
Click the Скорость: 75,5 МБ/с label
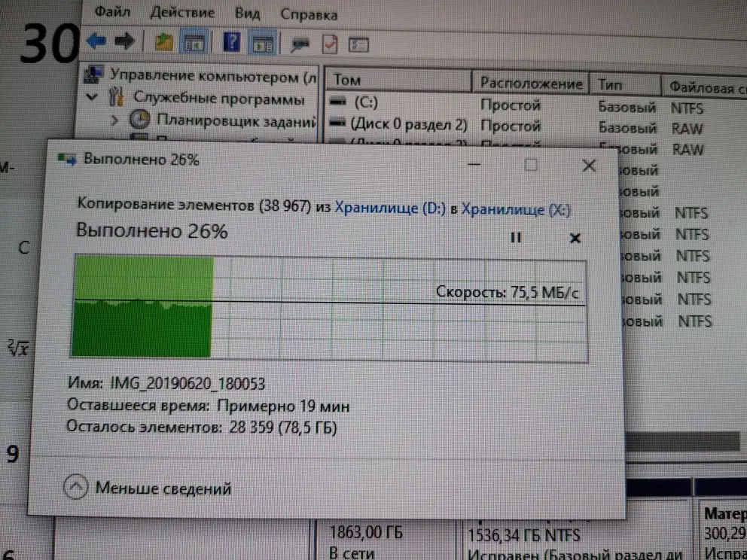[508, 291]
